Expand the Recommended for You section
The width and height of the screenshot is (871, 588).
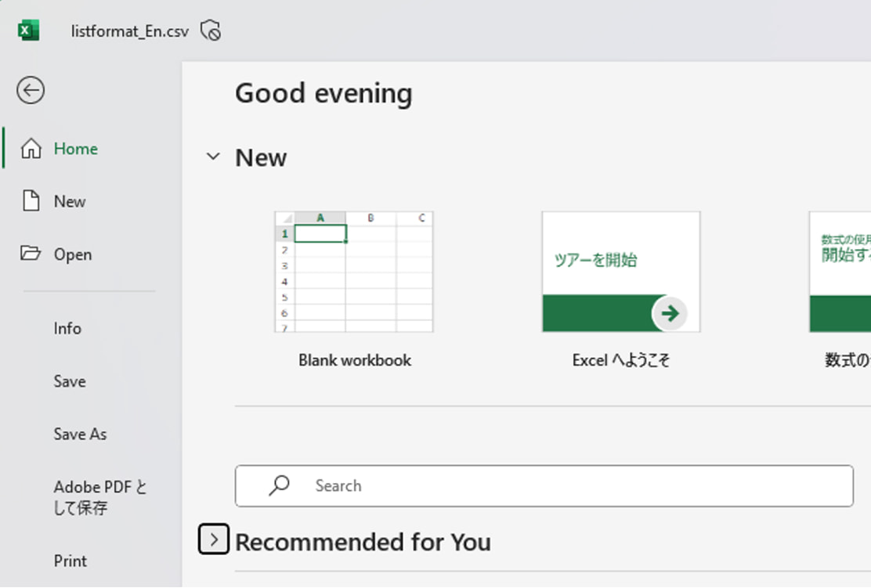click(213, 539)
